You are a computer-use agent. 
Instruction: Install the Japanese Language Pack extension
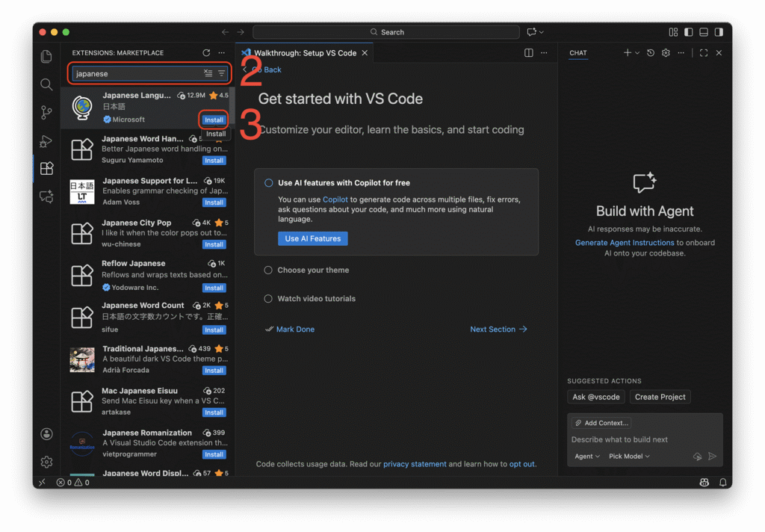(214, 120)
